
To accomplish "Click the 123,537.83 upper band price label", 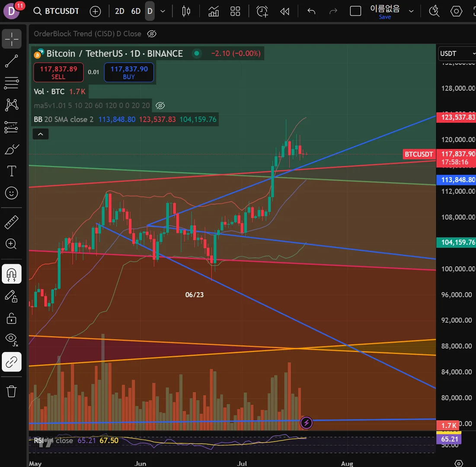I will point(456,118).
